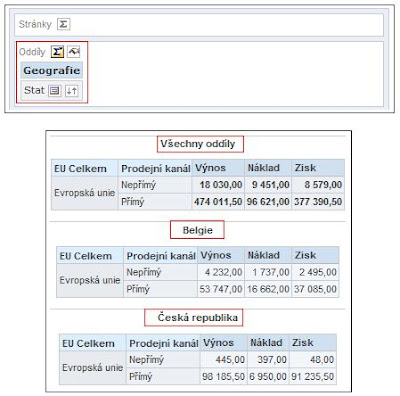Click the Oddíly totals sigma icon
The width and height of the screenshot is (400, 396).
pos(57,52)
